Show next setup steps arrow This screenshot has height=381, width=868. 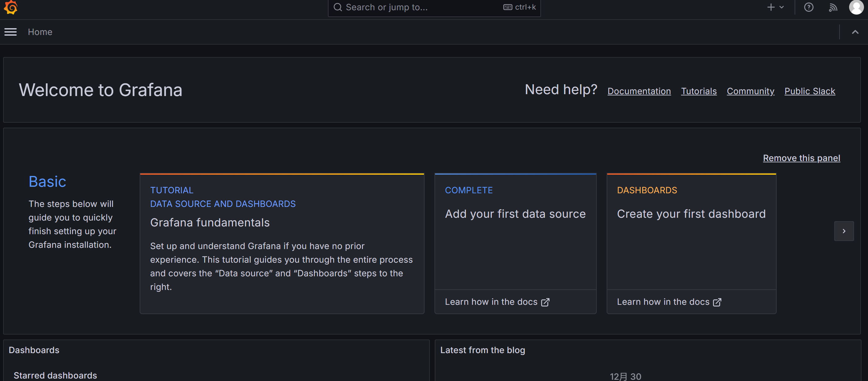[844, 231]
